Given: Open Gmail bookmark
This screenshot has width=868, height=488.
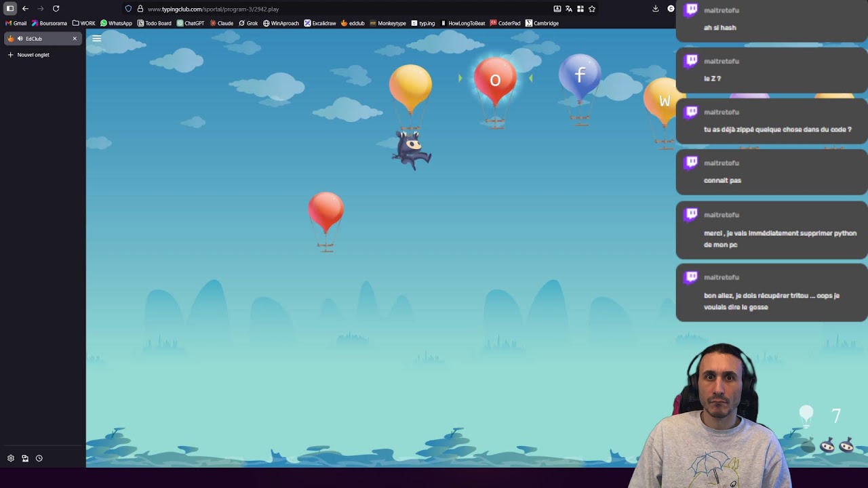Looking at the screenshot, I should tap(16, 23).
